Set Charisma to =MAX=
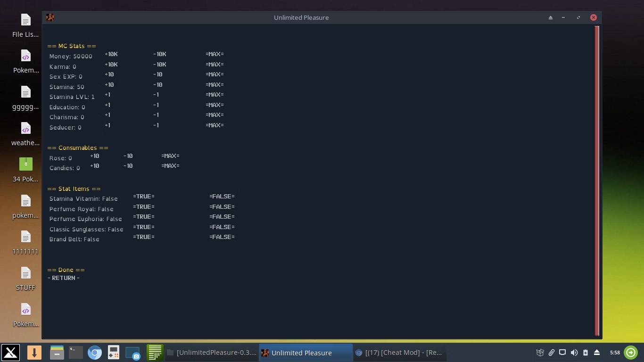Image resolution: width=644 pixels, height=362 pixels. coord(215,115)
